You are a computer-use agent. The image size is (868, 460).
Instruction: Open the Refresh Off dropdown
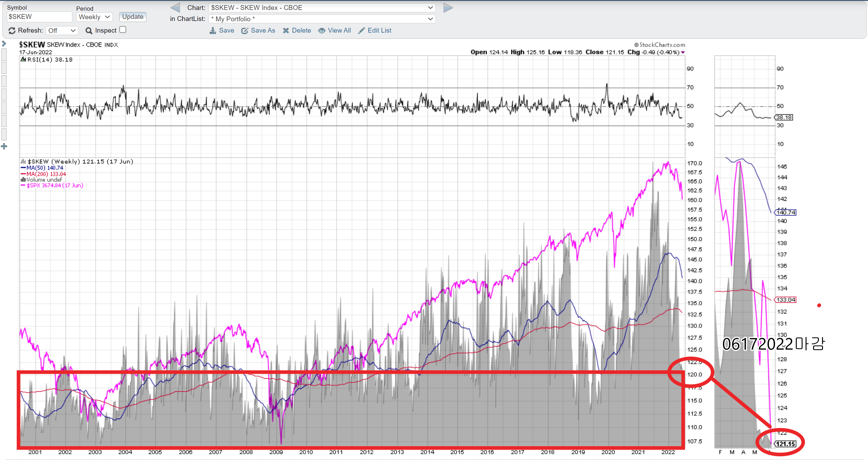pyautogui.click(x=62, y=31)
